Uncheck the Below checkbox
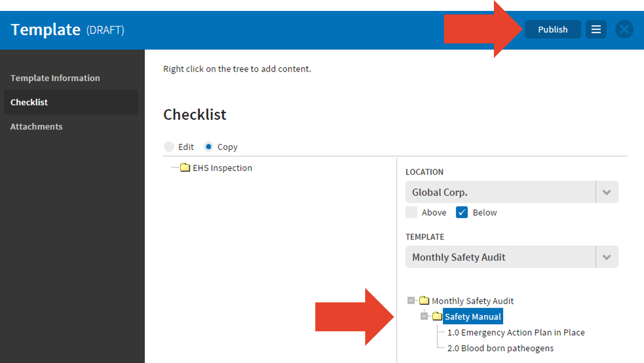644x363 pixels. coord(462,212)
